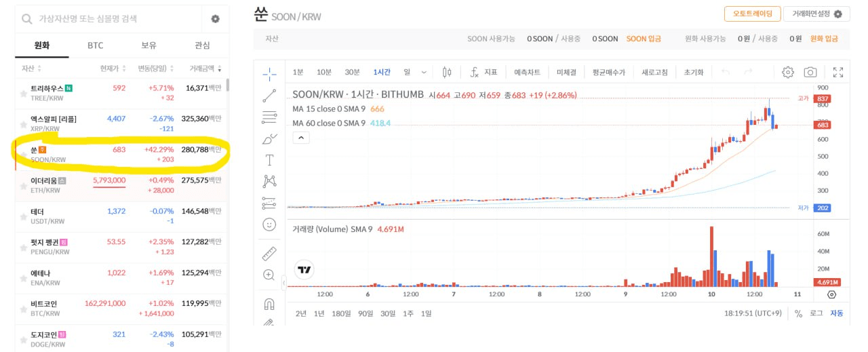Image resolution: width=868 pixels, height=352 pixels.
Task: Select the 30분 interval
Action: click(x=353, y=72)
